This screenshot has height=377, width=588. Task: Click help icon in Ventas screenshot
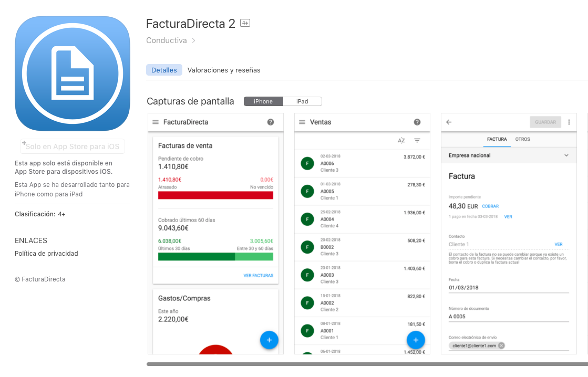click(x=417, y=122)
